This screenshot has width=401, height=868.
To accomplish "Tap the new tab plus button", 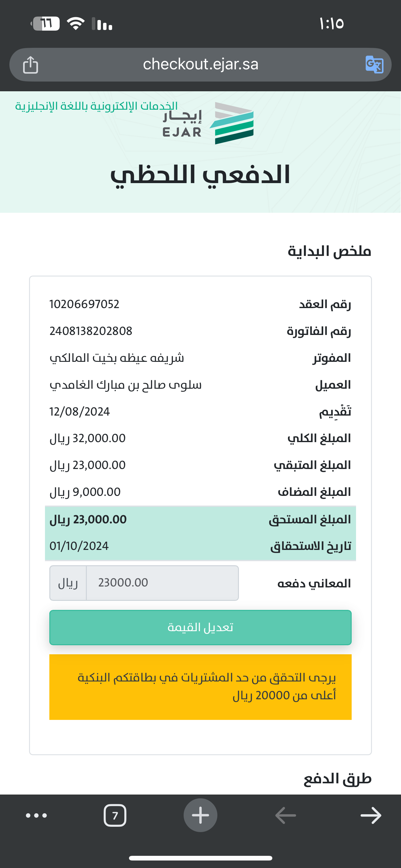I will click(200, 816).
